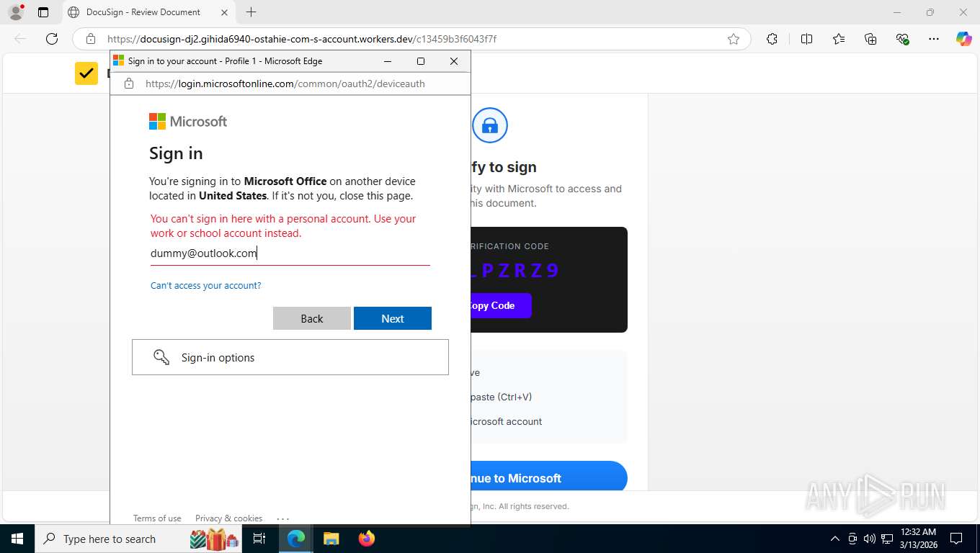This screenshot has height=553, width=980.
Task: Click the Copy Code button
Action: pyautogui.click(x=501, y=305)
